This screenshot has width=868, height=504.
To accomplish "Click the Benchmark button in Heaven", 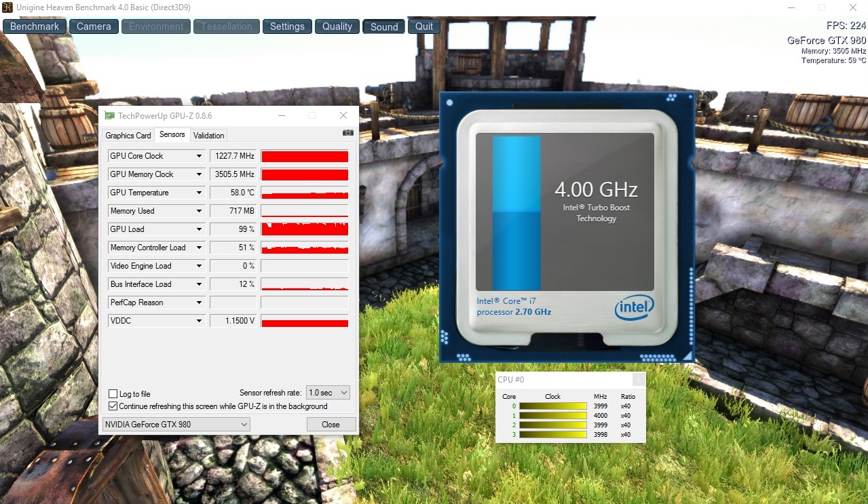I will click(x=35, y=26).
